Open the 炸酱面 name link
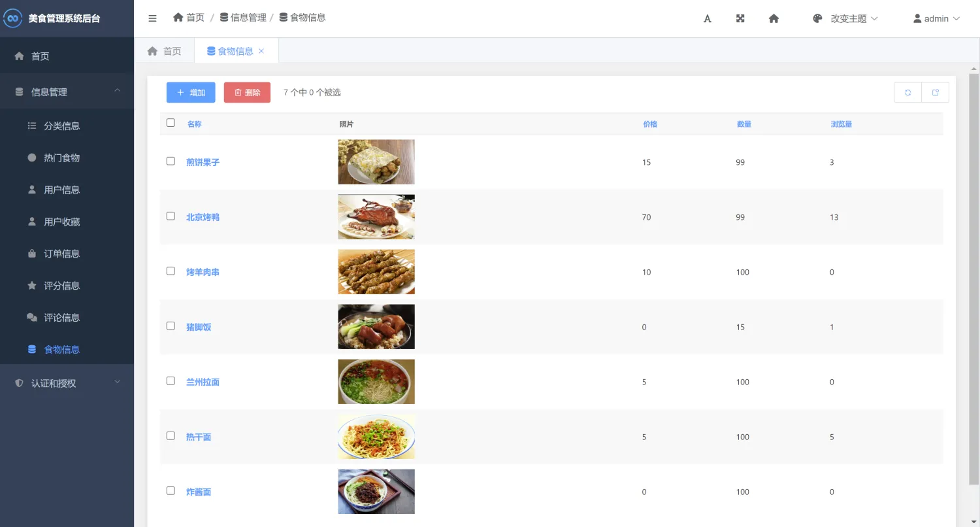The width and height of the screenshot is (980, 527). click(199, 492)
